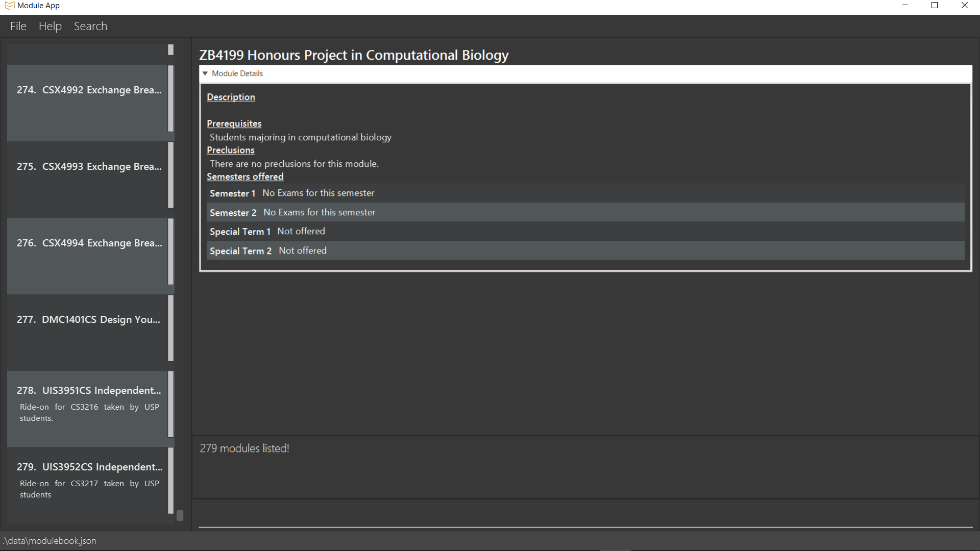
Task: Collapse the Module Details disclosure triangle
Action: click(205, 73)
